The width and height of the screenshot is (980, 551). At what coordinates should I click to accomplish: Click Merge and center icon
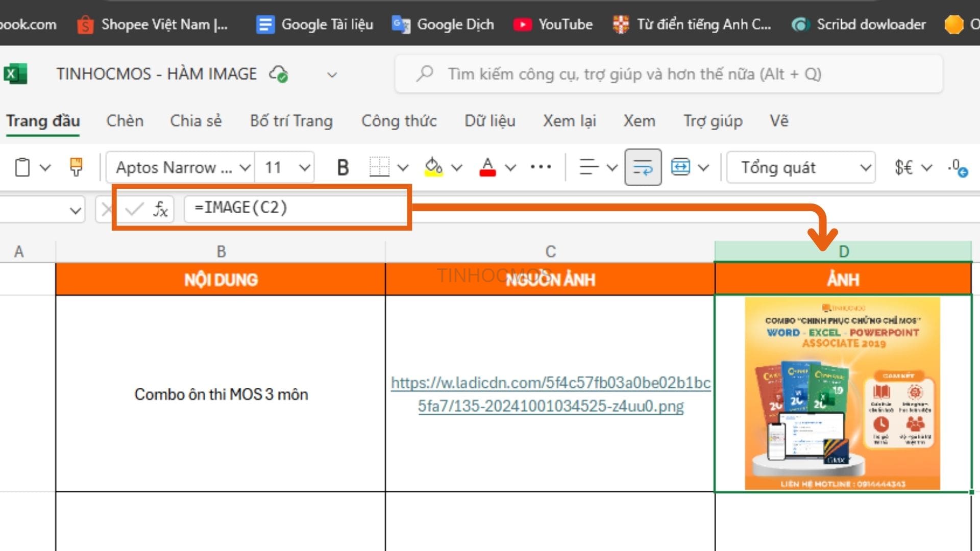[680, 167]
